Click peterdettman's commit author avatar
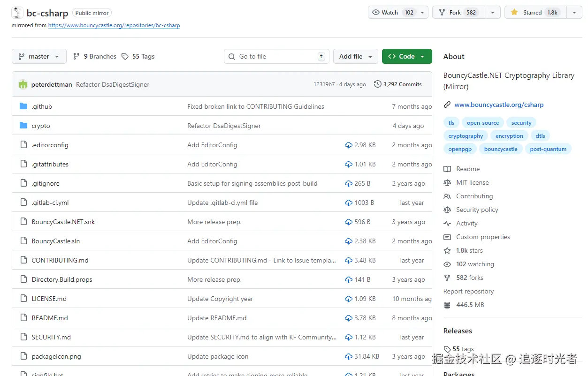 tap(23, 84)
